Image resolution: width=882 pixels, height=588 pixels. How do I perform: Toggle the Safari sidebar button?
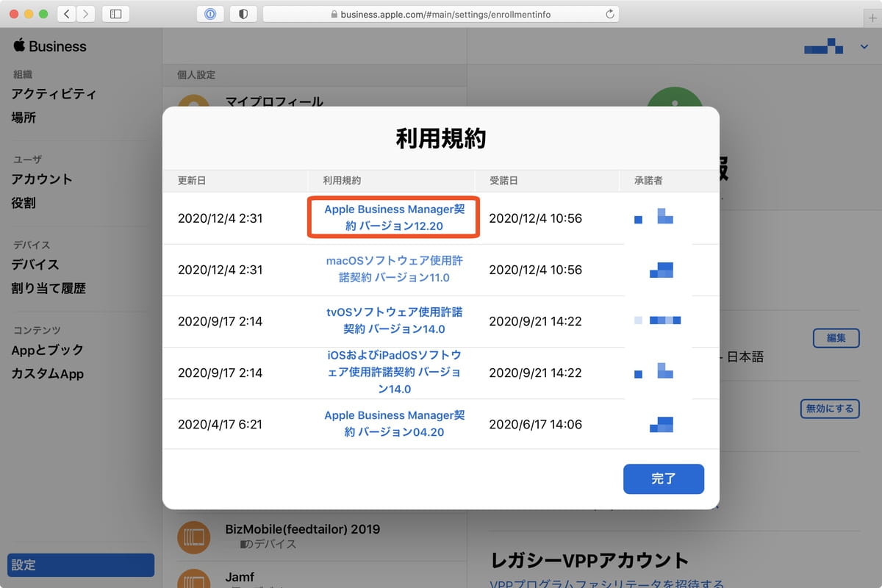pyautogui.click(x=115, y=14)
